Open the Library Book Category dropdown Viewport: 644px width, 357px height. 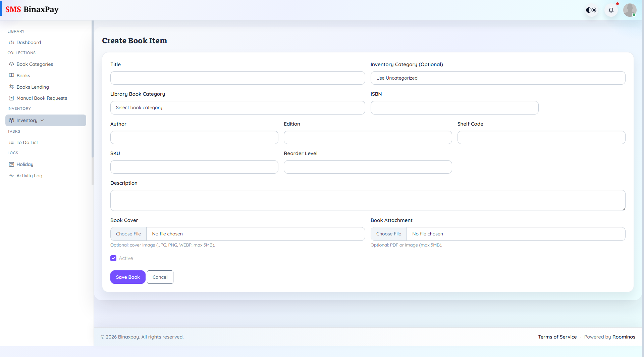pos(237,108)
